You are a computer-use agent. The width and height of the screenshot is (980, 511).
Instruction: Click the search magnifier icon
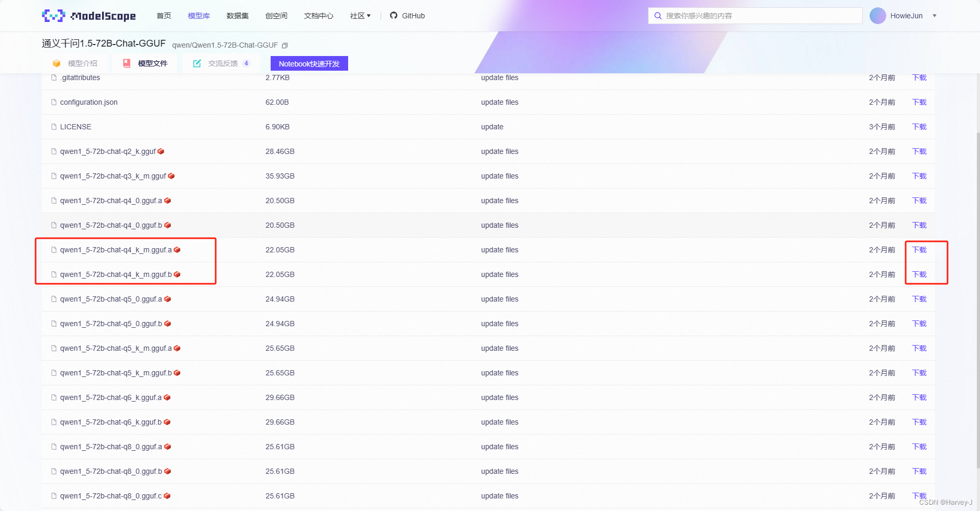click(658, 16)
